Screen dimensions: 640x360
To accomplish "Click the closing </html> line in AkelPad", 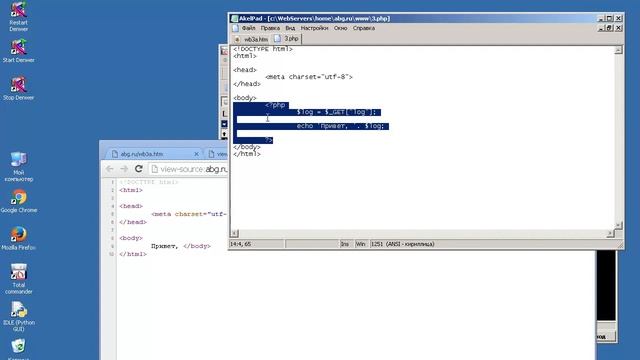I will (247, 154).
